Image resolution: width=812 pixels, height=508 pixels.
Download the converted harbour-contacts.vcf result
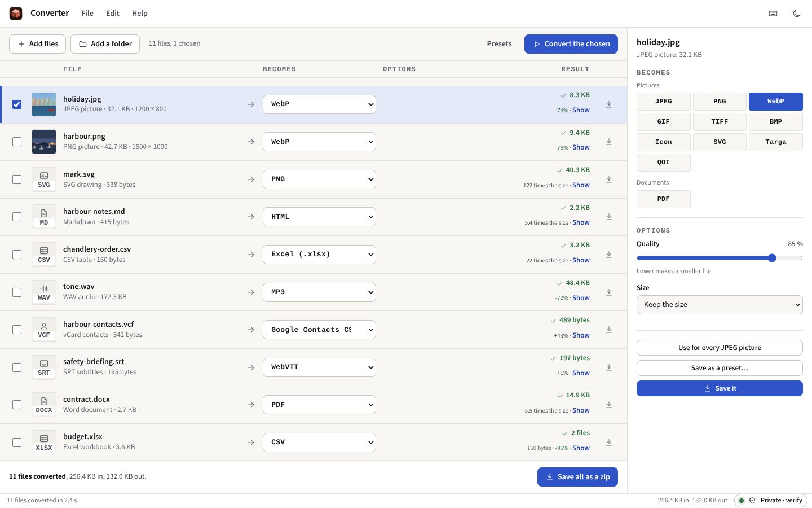pyautogui.click(x=609, y=330)
